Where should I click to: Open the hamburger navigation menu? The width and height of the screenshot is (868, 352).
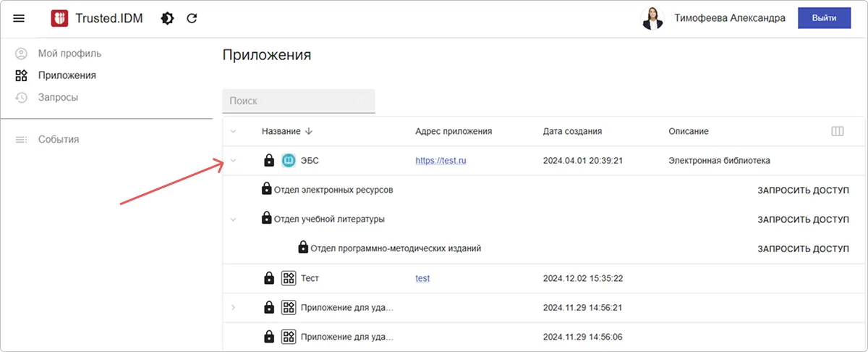click(x=20, y=18)
